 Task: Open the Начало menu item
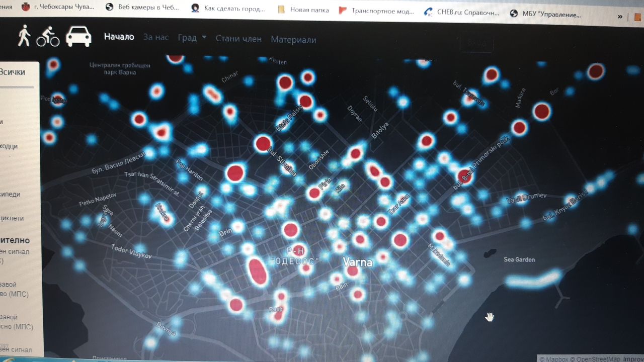(x=119, y=37)
